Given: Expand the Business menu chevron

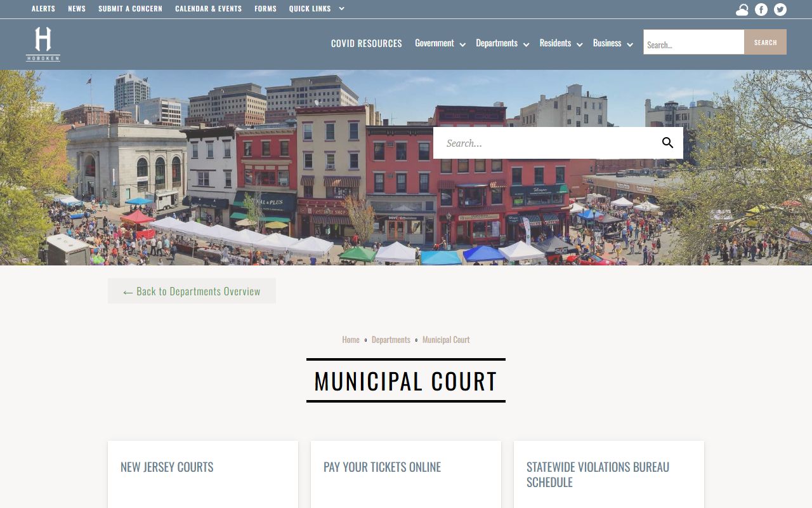Looking at the screenshot, I should [630, 44].
